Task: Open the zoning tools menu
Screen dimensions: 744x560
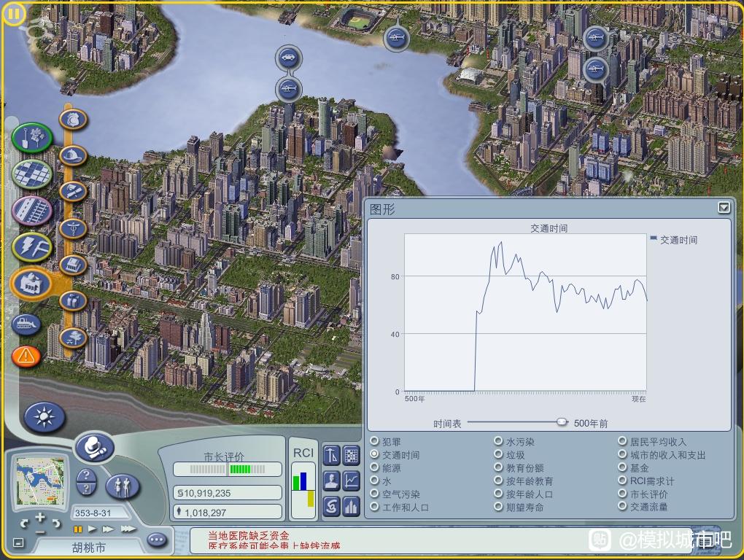Action: pyautogui.click(x=32, y=174)
